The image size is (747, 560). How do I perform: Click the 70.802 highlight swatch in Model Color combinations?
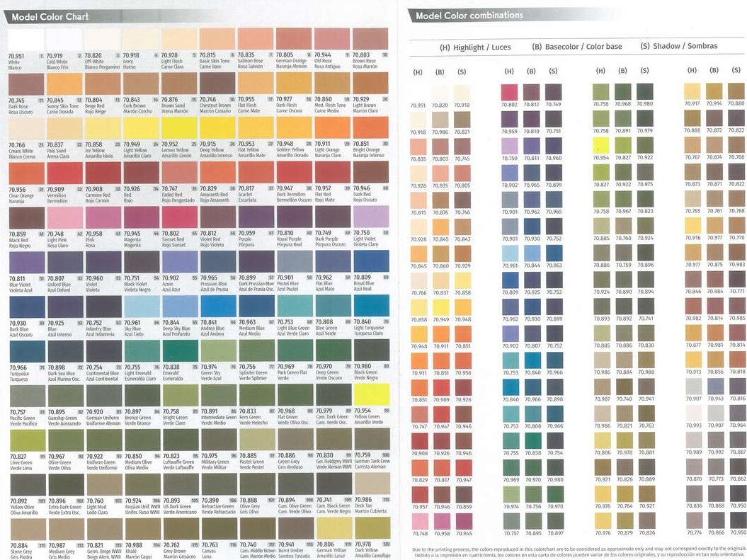click(509, 92)
